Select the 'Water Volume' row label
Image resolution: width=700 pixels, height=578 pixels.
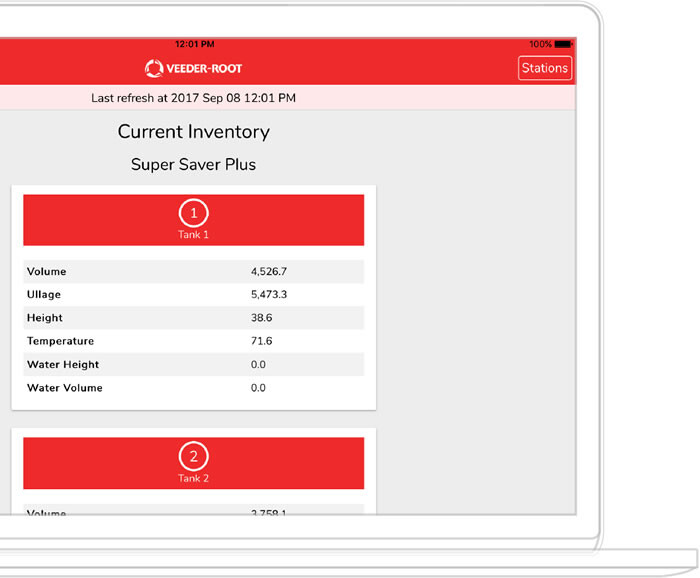(x=65, y=388)
